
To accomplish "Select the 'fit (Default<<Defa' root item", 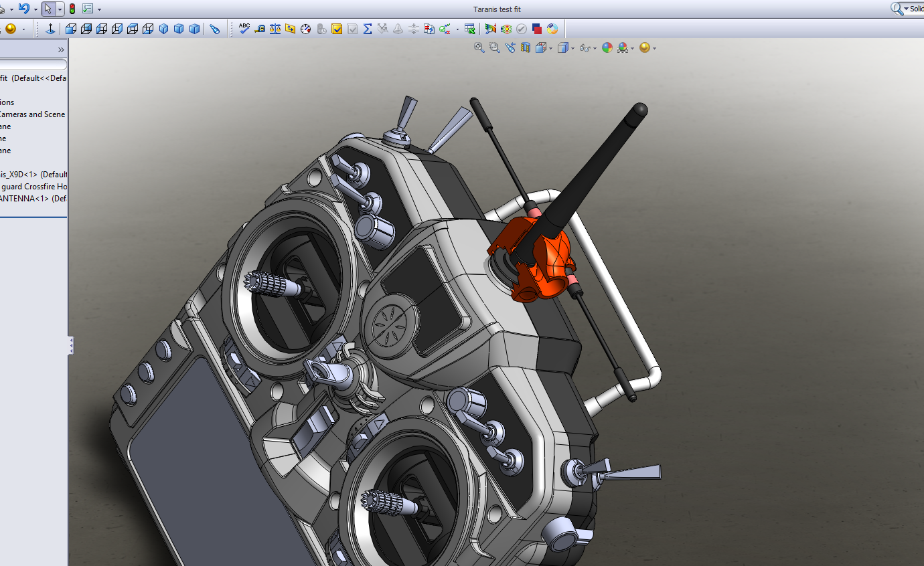I will (33, 78).
